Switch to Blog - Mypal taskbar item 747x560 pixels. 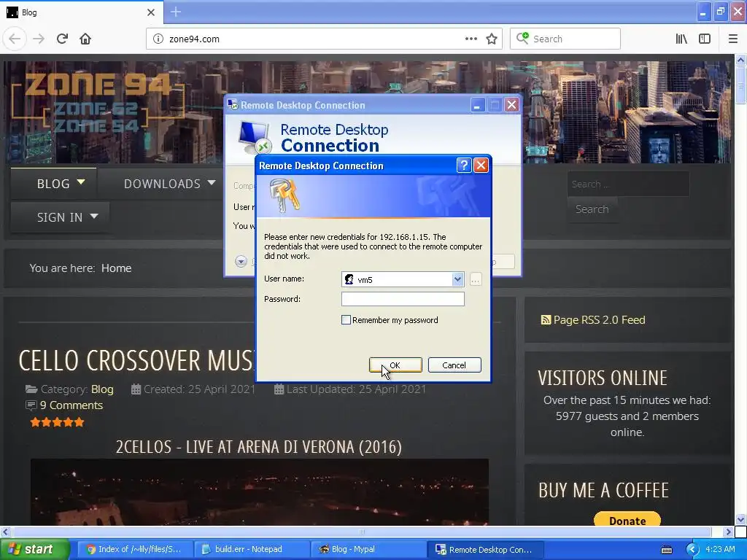369,550
